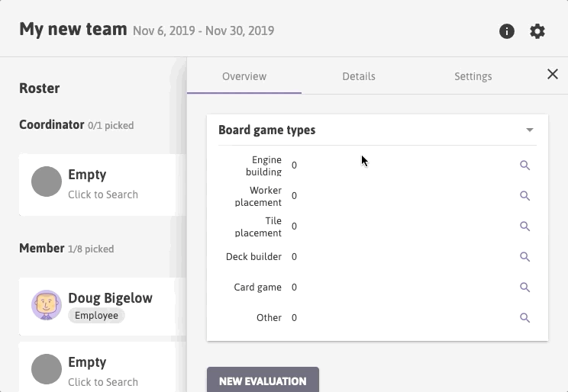Open the team info icon
Screen dimensions: 568x392
click(x=506, y=31)
